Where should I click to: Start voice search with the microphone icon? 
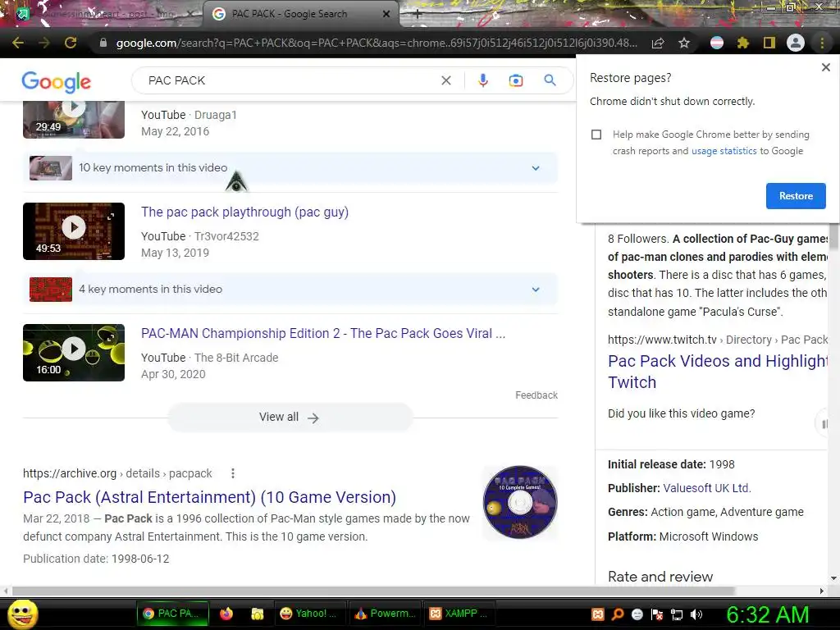482,80
